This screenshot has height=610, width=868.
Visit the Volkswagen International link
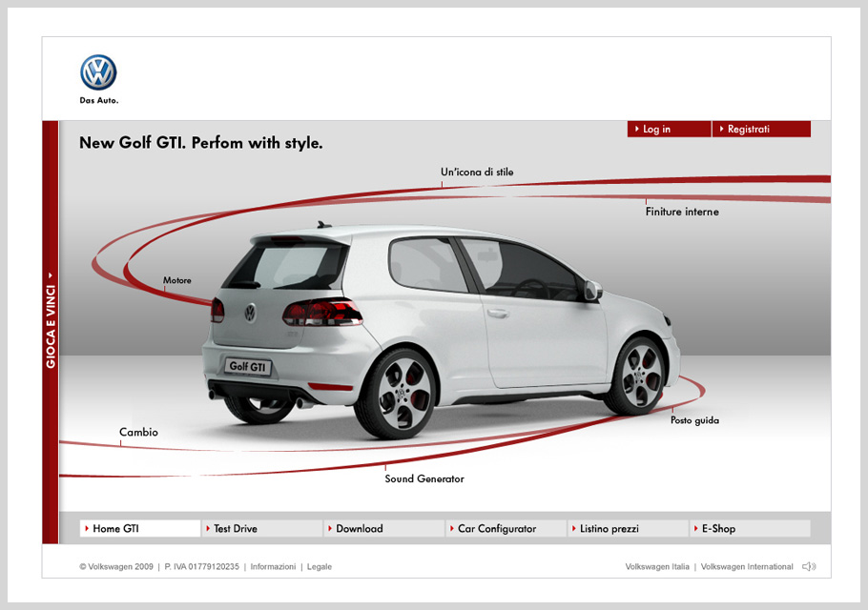pos(747,567)
